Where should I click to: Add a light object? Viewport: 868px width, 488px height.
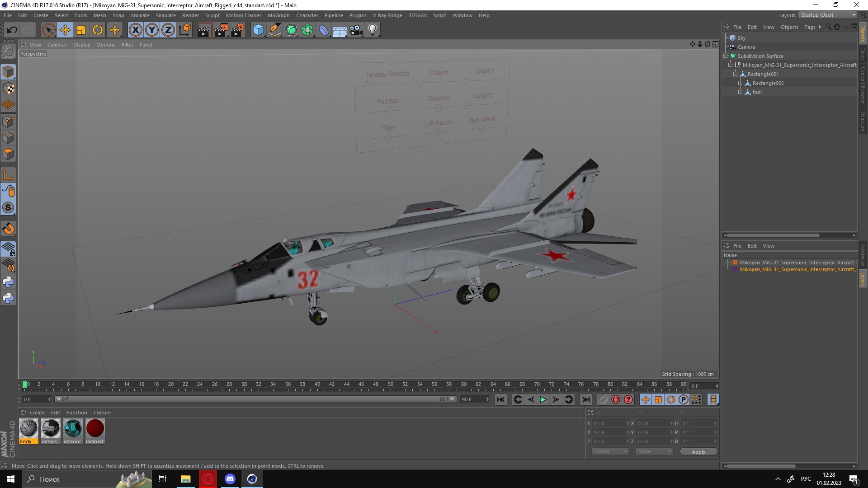point(373,30)
